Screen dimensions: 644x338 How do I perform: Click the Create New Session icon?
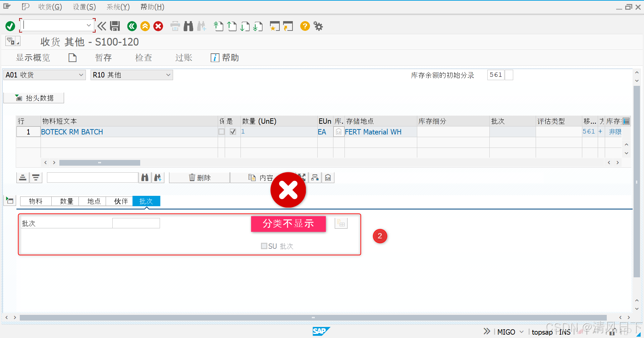[x=275, y=26]
